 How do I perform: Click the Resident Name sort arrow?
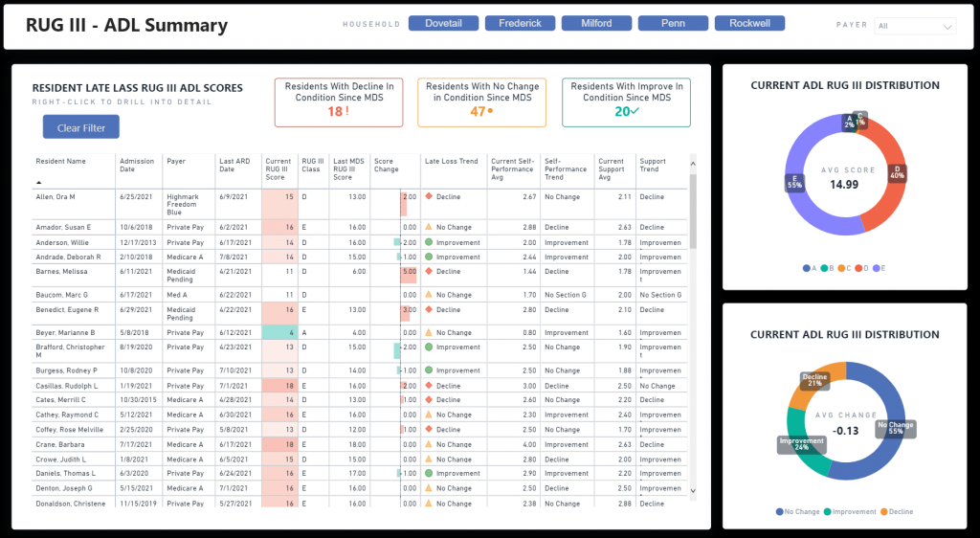tap(38, 183)
